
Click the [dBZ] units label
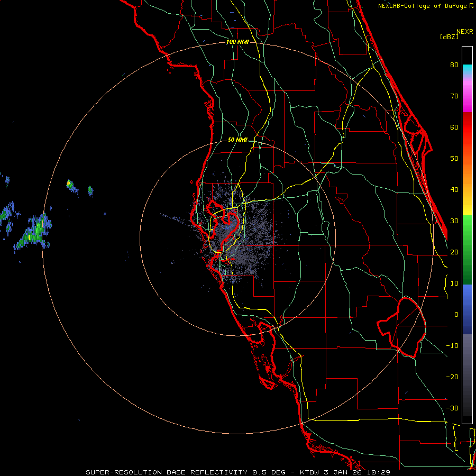(x=449, y=36)
